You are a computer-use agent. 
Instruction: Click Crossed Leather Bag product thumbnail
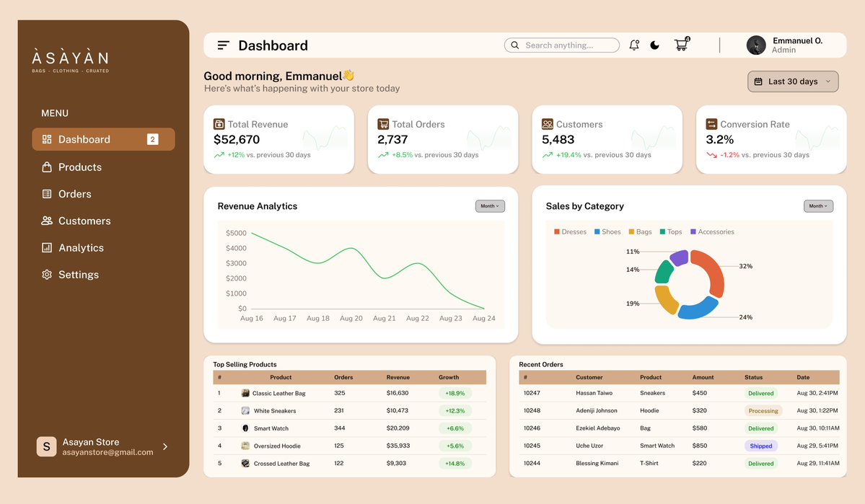click(245, 463)
